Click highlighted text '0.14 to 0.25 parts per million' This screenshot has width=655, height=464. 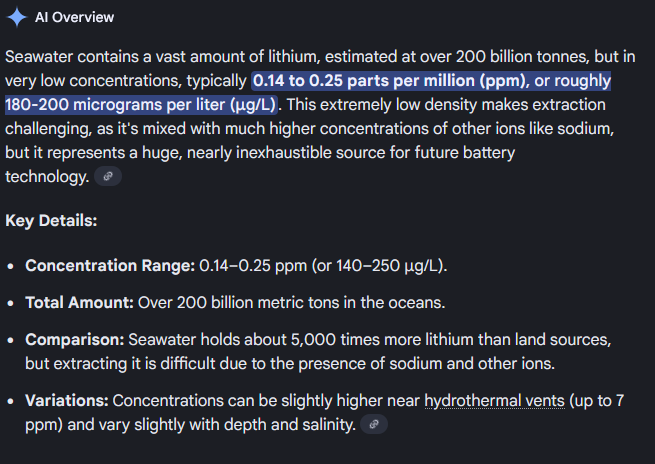(363, 81)
